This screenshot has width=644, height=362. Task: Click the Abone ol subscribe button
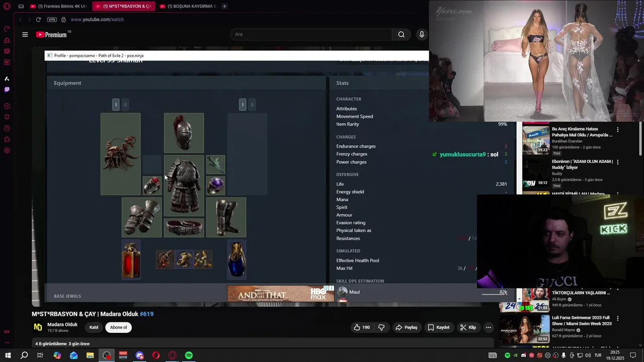(119, 327)
